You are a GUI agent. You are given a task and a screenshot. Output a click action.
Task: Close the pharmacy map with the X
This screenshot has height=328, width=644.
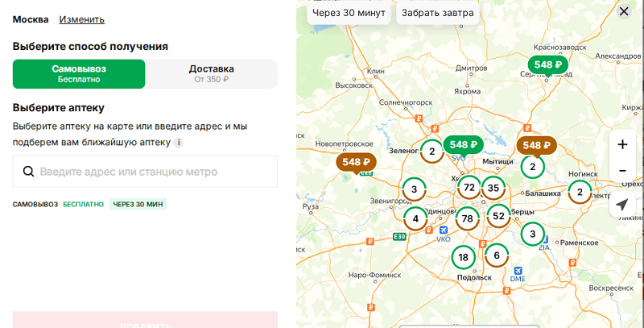(x=624, y=11)
